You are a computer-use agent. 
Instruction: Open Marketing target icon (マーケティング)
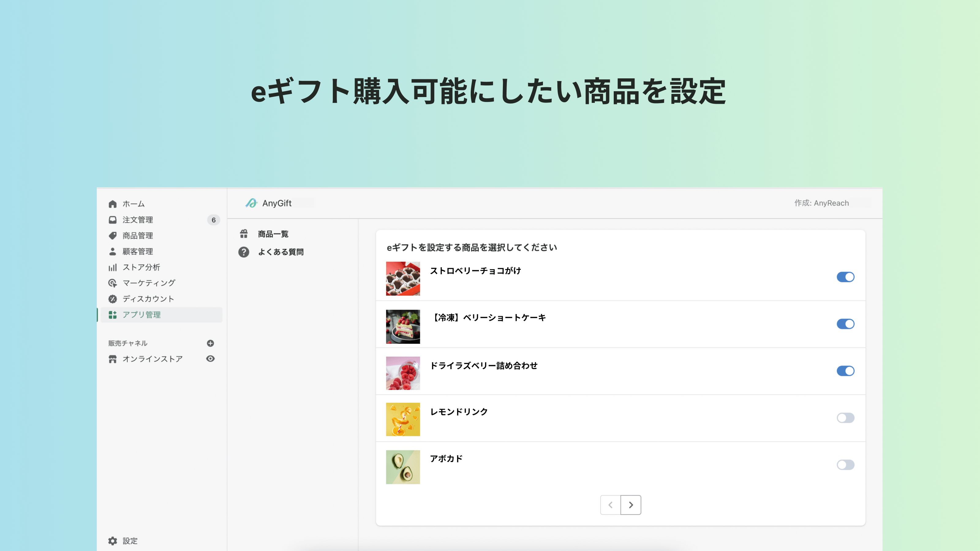point(113,283)
